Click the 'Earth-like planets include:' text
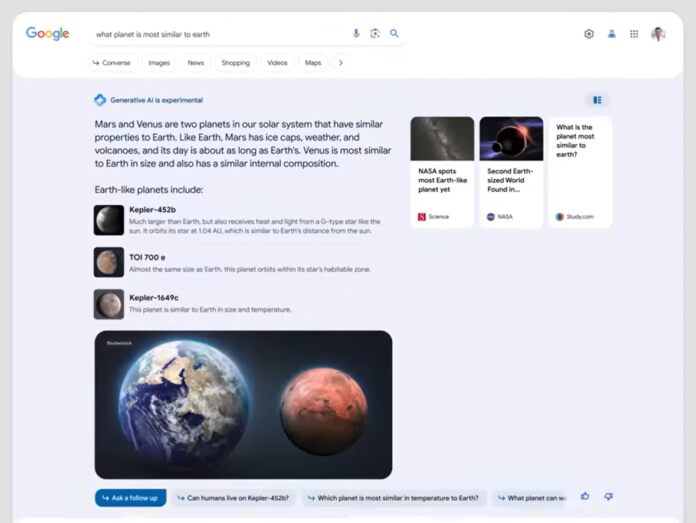The height and width of the screenshot is (523, 696). (x=149, y=190)
